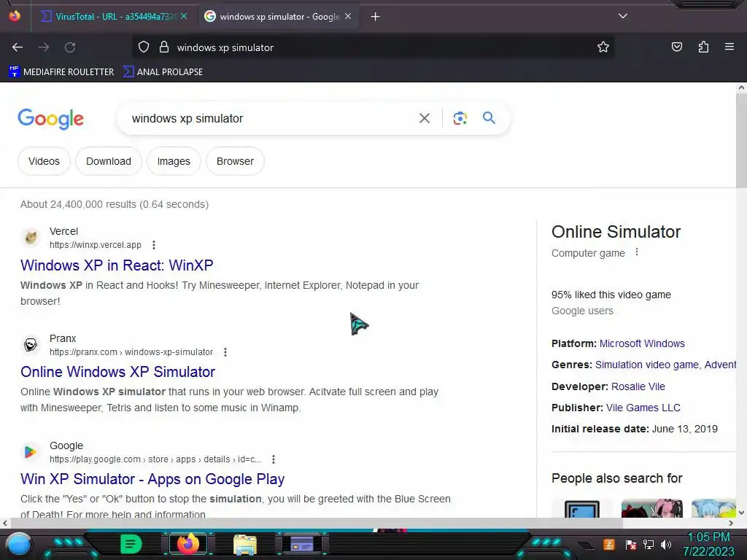Click the Google logo
Screen dimensions: 747x560
(50, 119)
